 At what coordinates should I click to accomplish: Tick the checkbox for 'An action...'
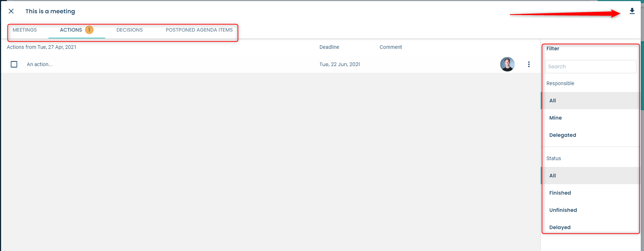click(x=14, y=64)
